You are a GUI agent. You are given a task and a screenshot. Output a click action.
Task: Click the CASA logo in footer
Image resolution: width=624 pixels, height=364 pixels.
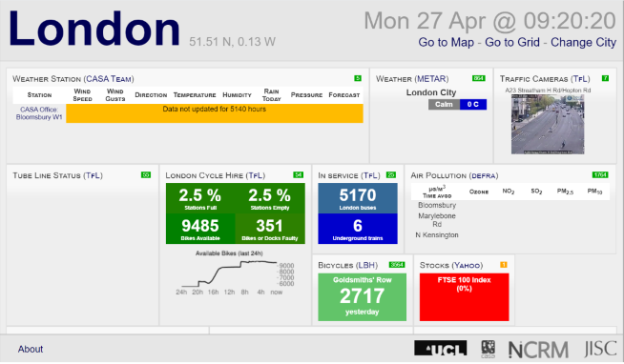(488, 349)
